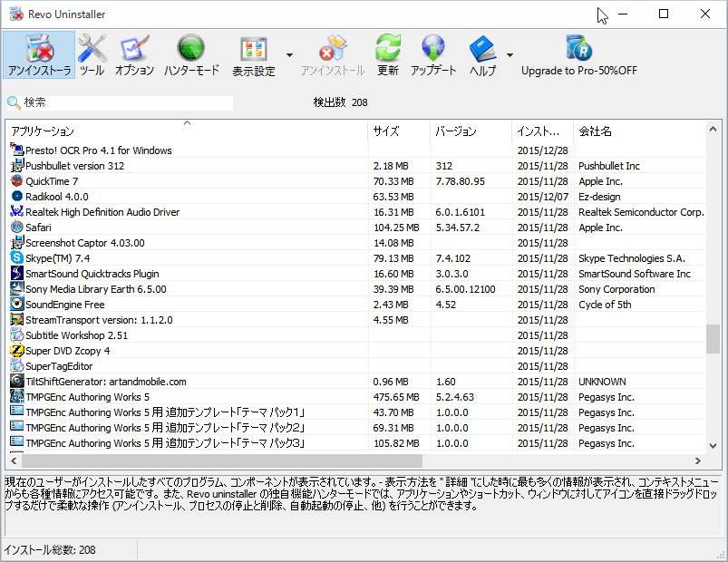728x562 pixels.
Task: Sort by バージョン column header
Action: (x=471, y=131)
